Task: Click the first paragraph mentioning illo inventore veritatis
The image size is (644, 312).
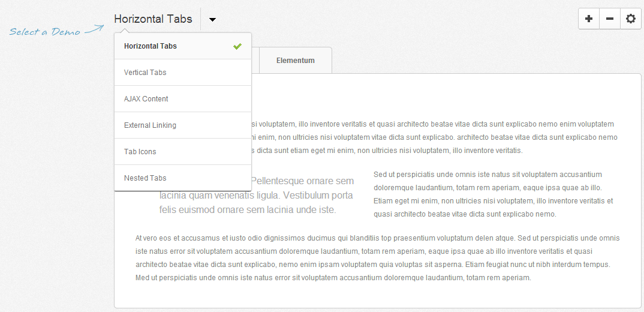Action: click(432, 137)
